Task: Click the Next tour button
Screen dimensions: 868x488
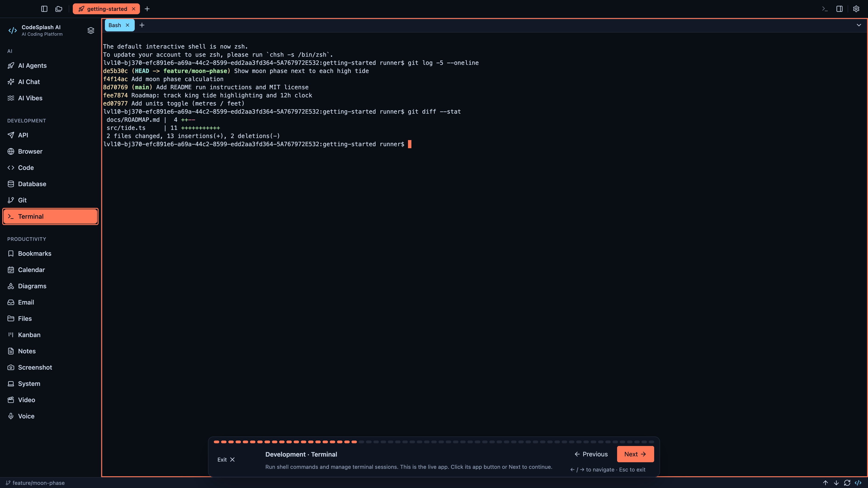Action: [x=635, y=454]
